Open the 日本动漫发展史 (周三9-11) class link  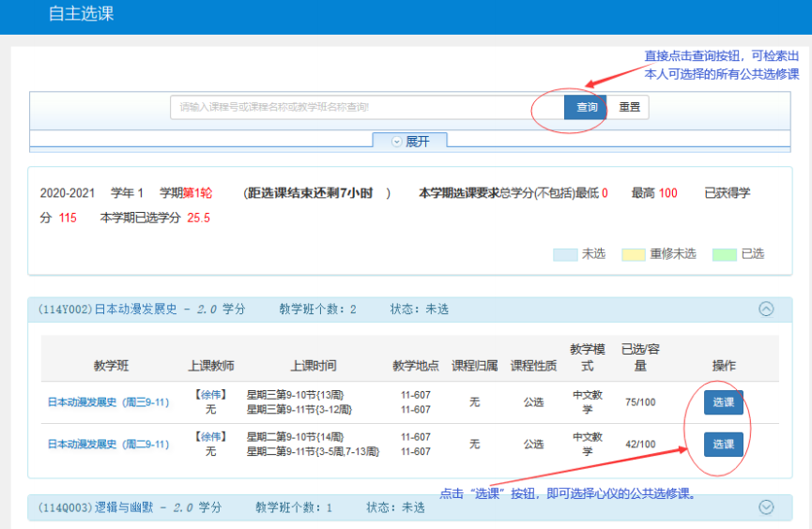(108, 402)
